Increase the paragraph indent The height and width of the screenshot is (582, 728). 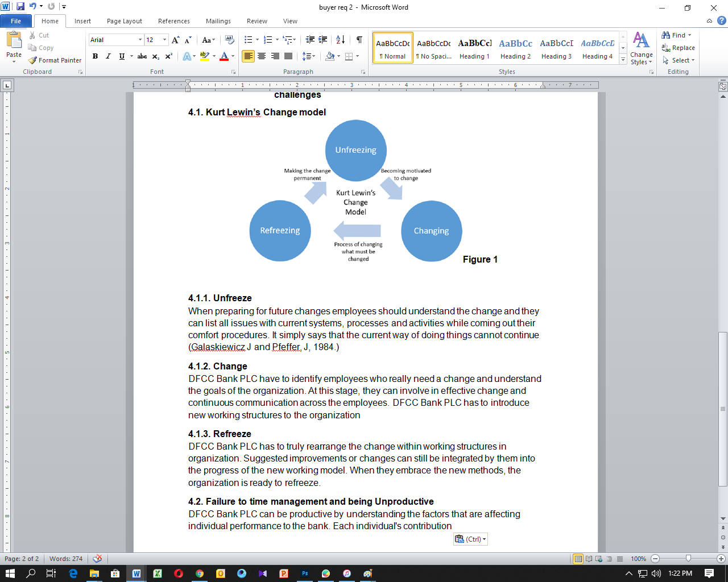[323, 40]
